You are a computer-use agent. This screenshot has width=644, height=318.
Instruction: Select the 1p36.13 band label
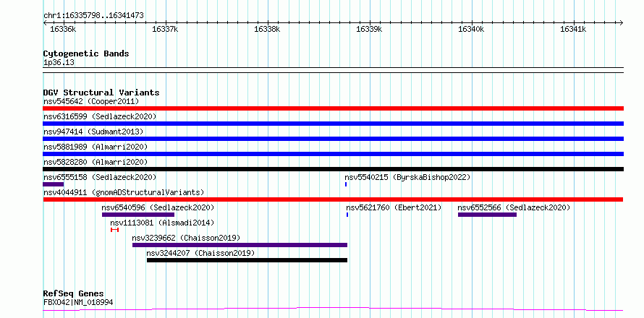59,62
